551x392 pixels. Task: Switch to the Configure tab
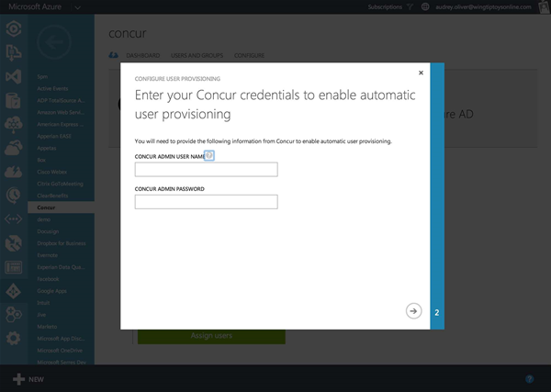[249, 55]
